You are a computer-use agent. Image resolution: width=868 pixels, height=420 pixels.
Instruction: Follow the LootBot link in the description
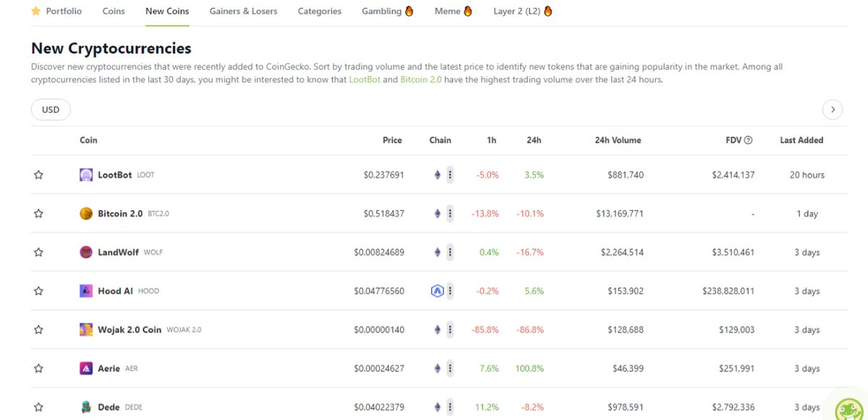pos(365,80)
